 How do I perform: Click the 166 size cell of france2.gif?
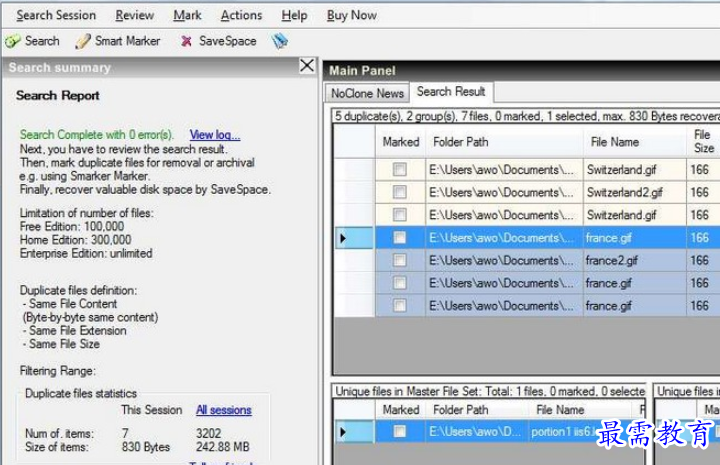point(703,260)
